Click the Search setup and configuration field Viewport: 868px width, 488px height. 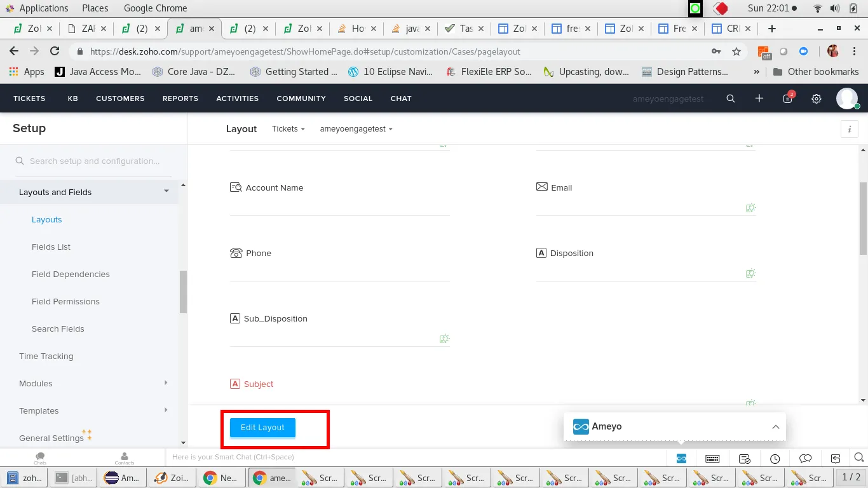click(x=93, y=161)
